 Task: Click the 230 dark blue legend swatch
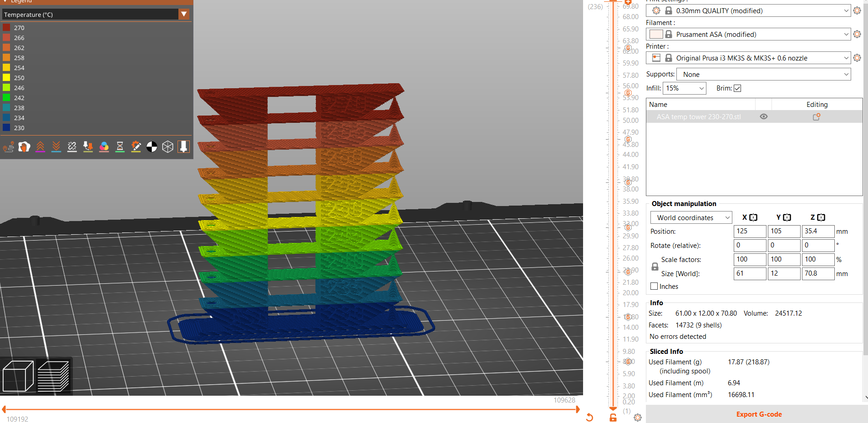tap(6, 128)
